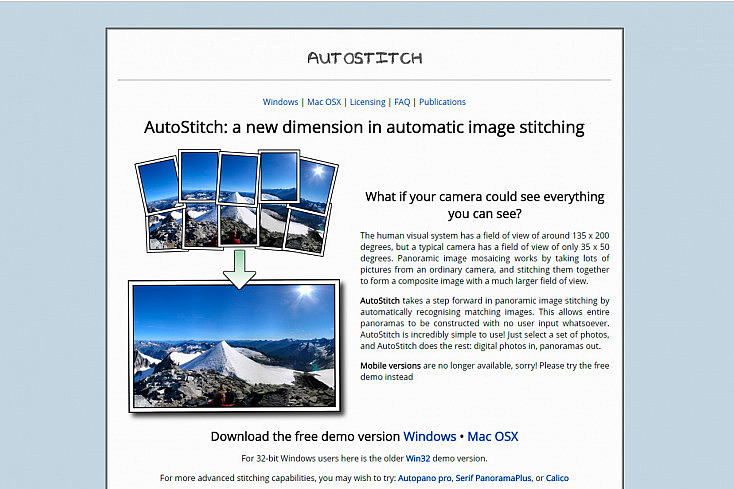
Task: Click the AUTOSTITCH logo heading
Action: pos(365,58)
